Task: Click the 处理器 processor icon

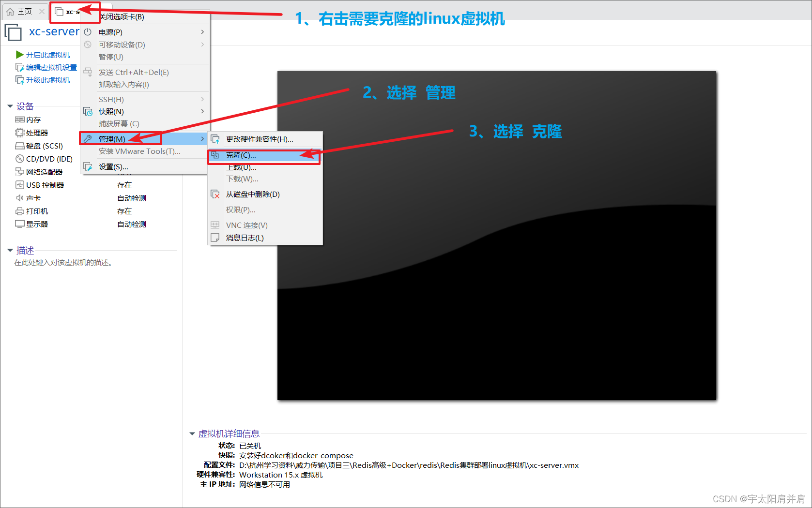Action: pos(20,133)
